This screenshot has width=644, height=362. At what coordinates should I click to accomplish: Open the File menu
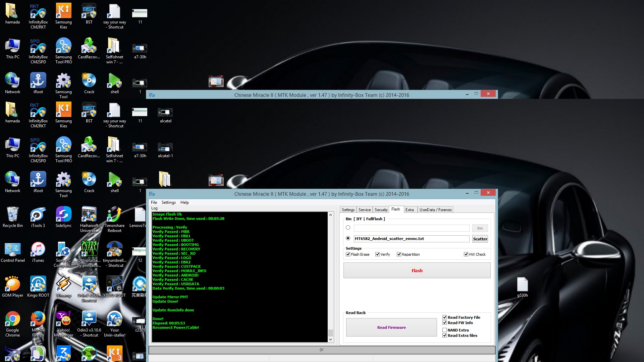pos(154,202)
